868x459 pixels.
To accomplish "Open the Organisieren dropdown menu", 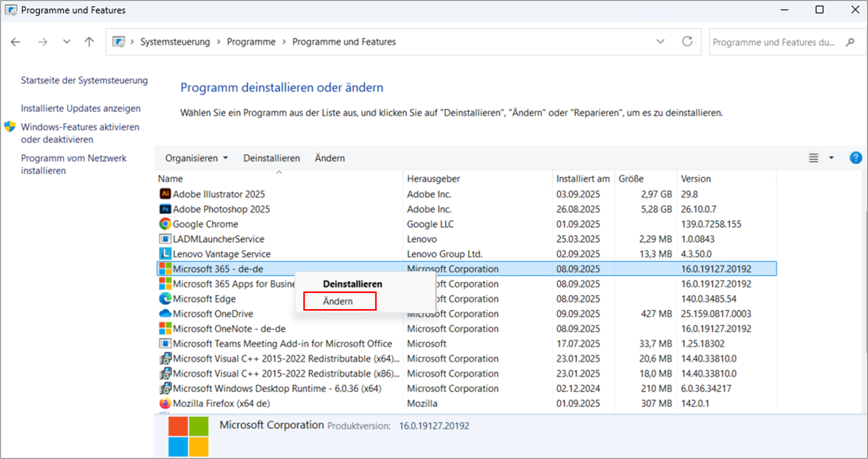I will (197, 158).
